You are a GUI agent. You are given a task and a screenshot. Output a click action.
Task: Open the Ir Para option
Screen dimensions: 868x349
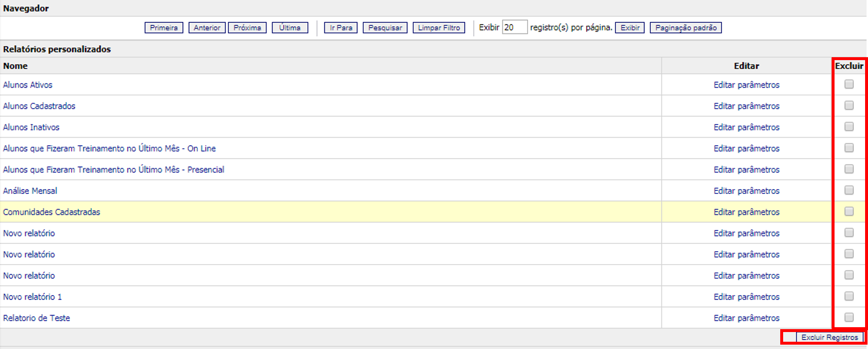click(x=341, y=28)
